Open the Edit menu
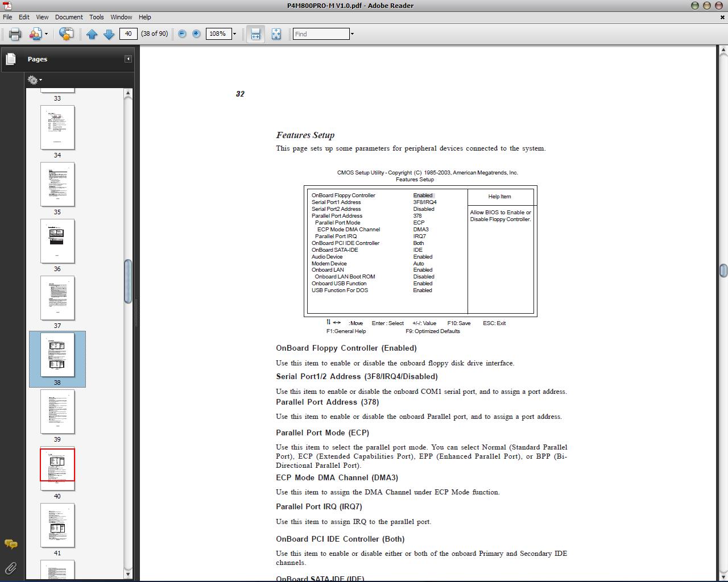Viewport: 728px width, 582px height. (x=24, y=17)
